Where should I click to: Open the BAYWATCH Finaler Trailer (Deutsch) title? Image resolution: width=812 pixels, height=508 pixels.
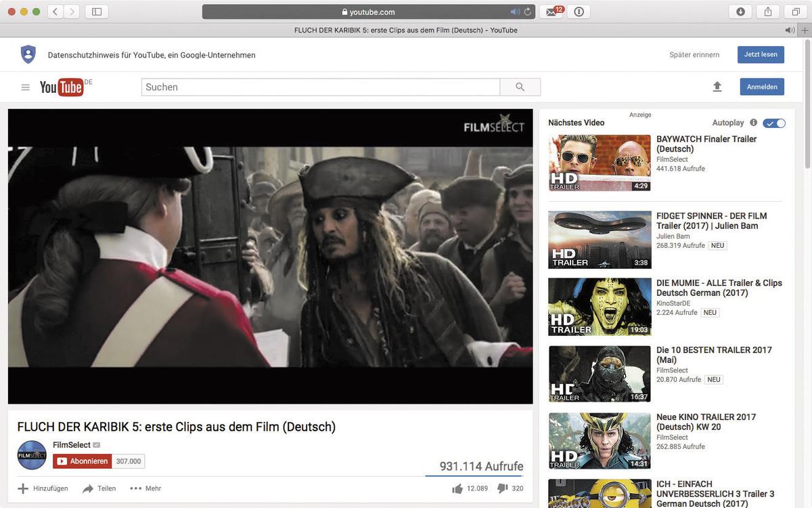pyautogui.click(x=706, y=144)
